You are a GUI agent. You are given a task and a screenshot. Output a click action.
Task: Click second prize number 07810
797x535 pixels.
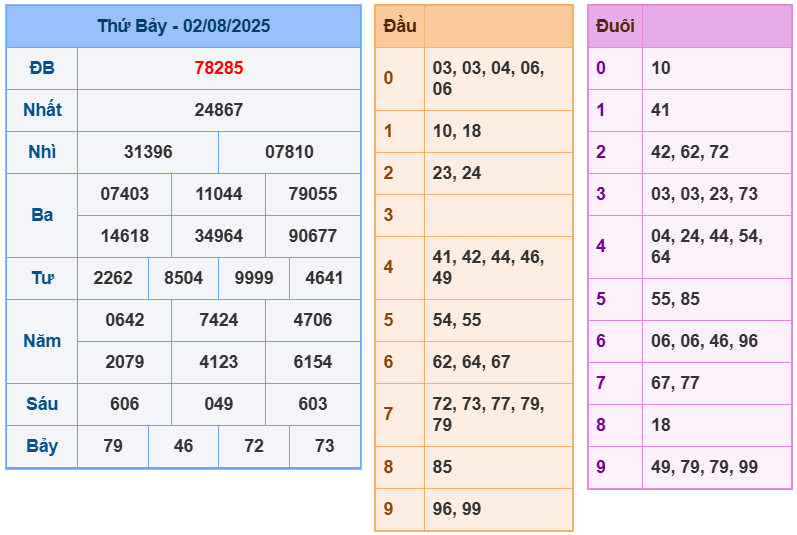[289, 152]
